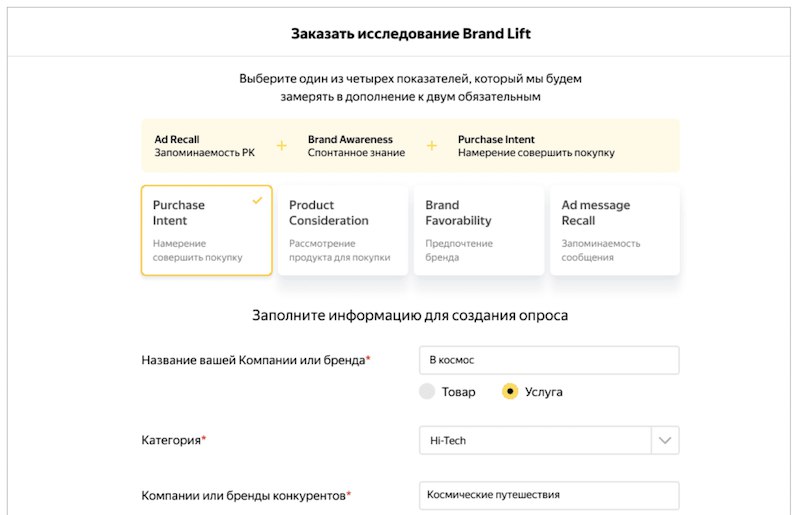Click 'Purchase Intent' in the yellow banner
Viewport: 800px width, 515px height.
pyautogui.click(x=496, y=139)
